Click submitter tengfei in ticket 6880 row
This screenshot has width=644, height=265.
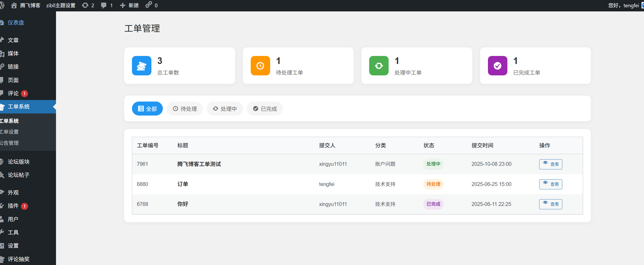pos(327,184)
